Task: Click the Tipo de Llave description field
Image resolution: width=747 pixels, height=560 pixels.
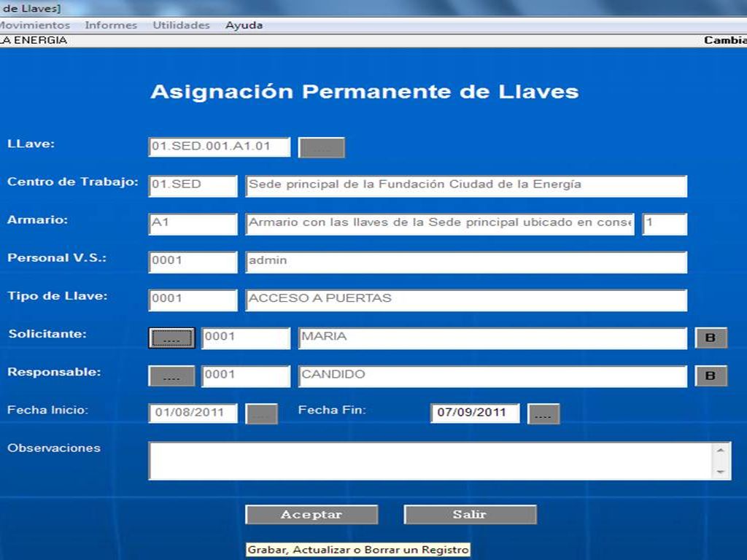Action: 466,300
